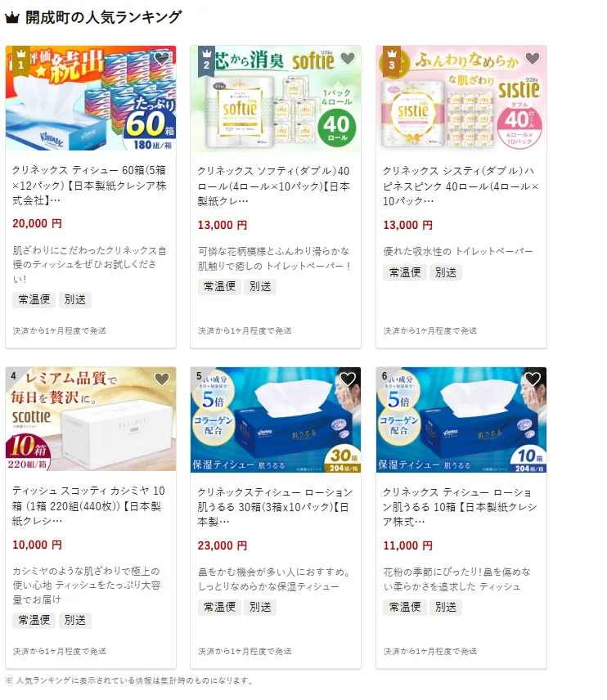Click 常温便 tag on first item
This screenshot has height=700, width=607.
34,299
